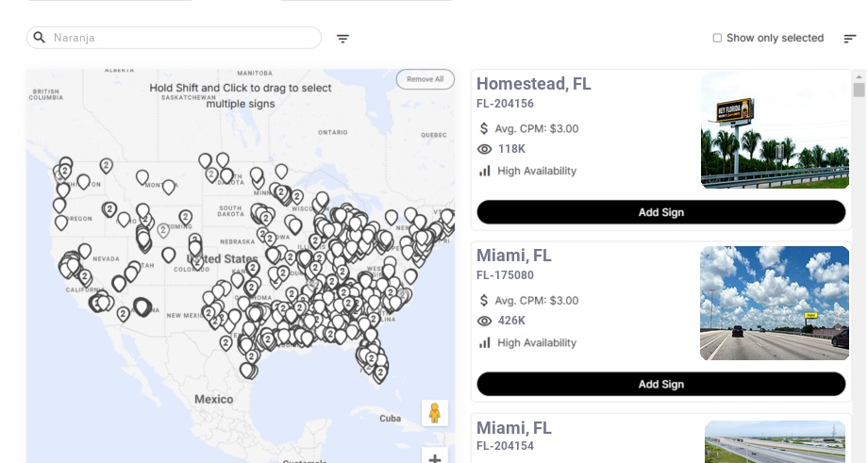Focus the Naranja search input field
868x463 pixels.
tap(179, 38)
